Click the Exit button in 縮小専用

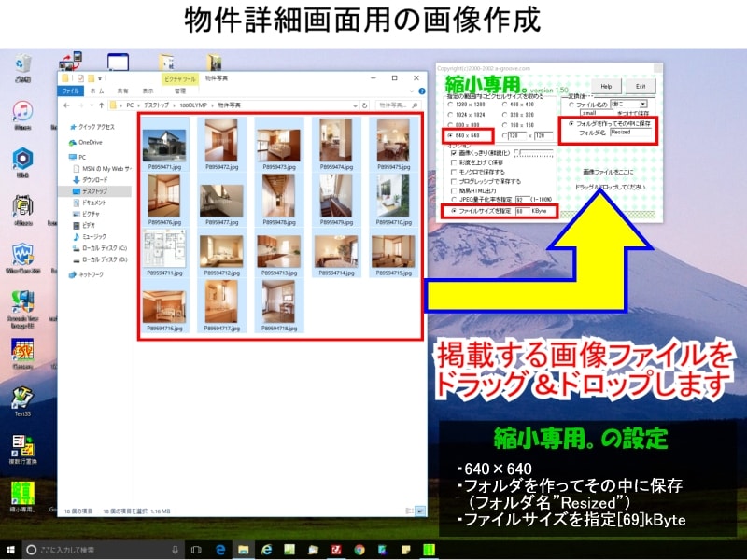click(x=641, y=86)
